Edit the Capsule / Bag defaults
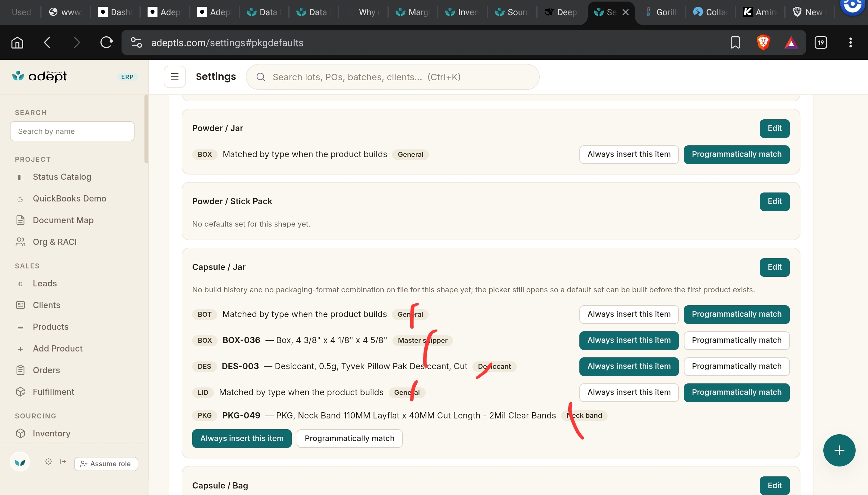 (x=774, y=485)
